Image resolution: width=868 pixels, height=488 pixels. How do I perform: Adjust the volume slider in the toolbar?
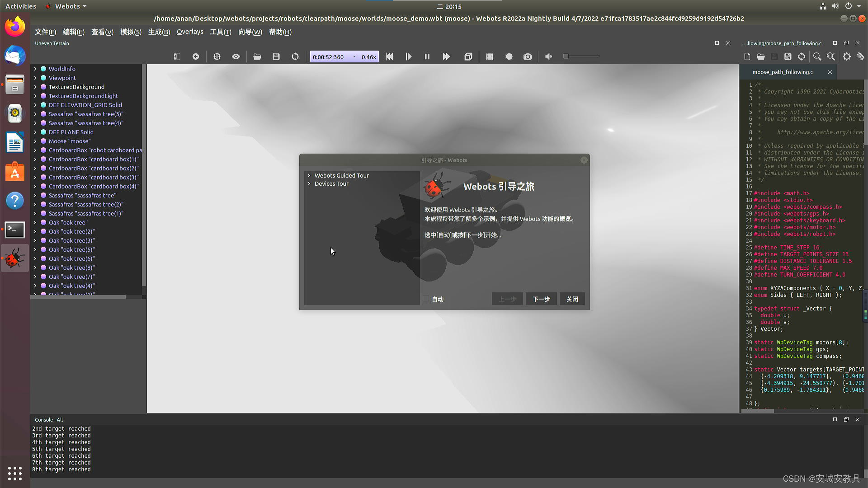[x=581, y=56]
